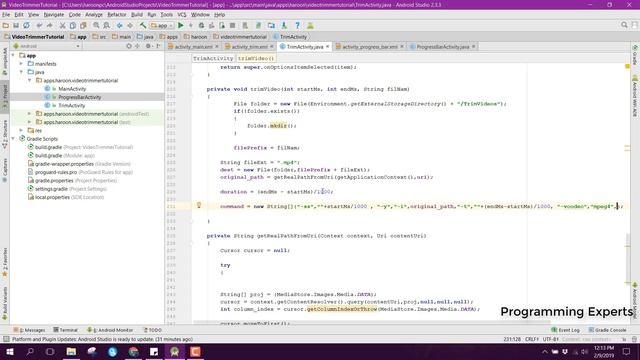
Task: Expand the res folder
Action: [x=22, y=130]
